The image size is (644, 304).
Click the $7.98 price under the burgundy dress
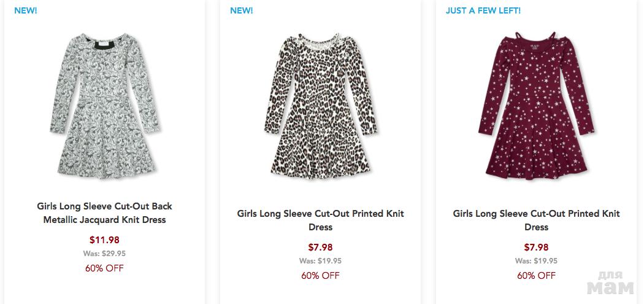coord(536,247)
